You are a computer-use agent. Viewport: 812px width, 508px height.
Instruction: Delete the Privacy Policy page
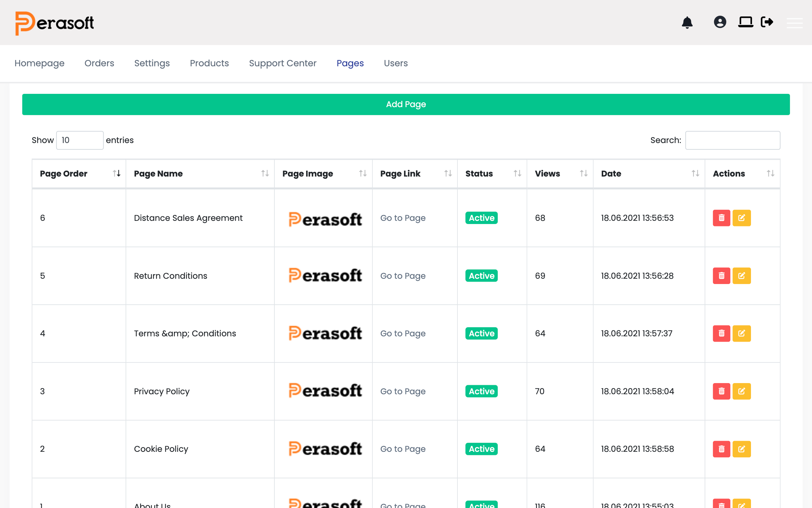[721, 391]
